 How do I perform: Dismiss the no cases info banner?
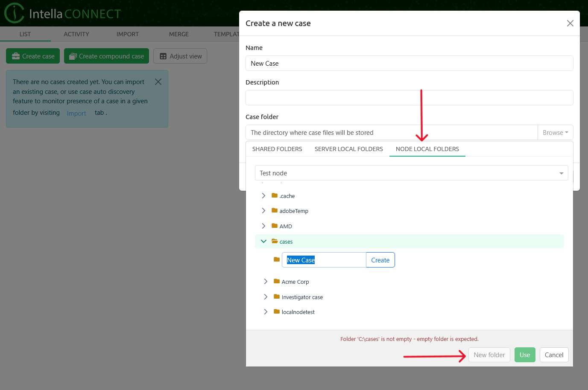click(x=158, y=81)
